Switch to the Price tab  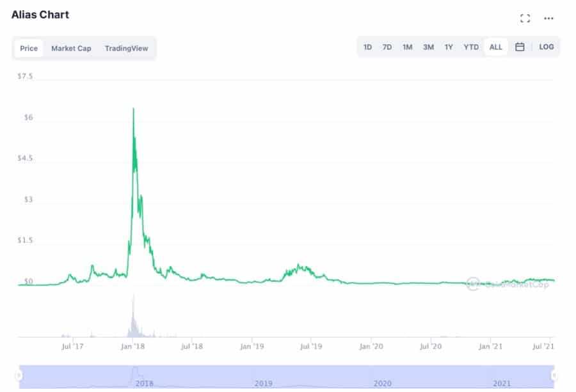[x=29, y=49]
